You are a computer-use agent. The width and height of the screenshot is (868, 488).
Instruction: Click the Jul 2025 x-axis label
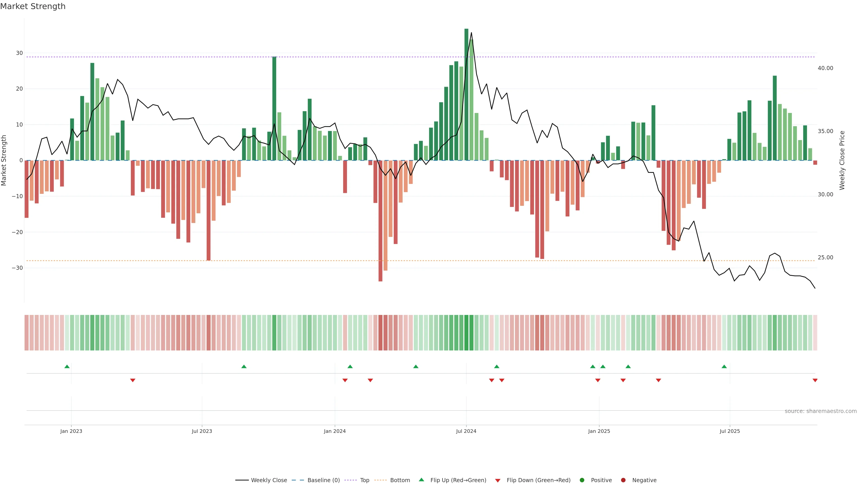pos(729,431)
